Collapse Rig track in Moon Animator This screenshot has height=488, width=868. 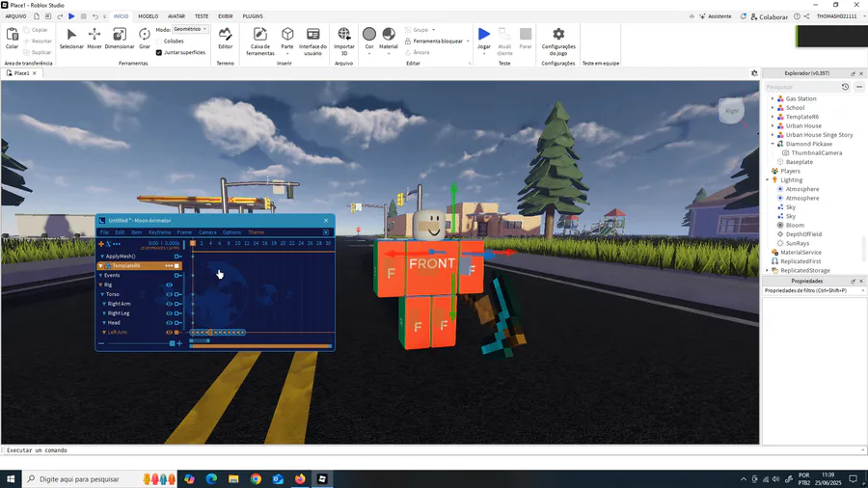click(100, 285)
